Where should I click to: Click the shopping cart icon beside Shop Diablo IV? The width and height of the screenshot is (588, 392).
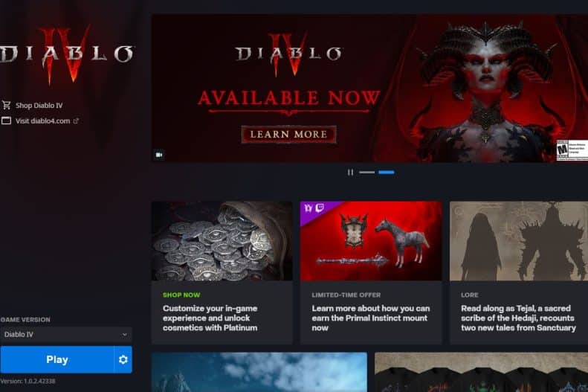pyautogui.click(x=7, y=105)
